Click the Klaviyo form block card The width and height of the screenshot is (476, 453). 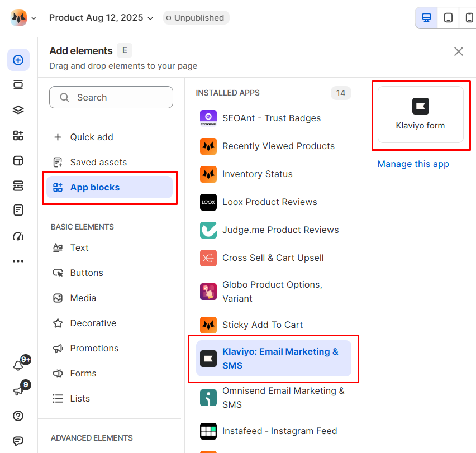[x=421, y=115]
